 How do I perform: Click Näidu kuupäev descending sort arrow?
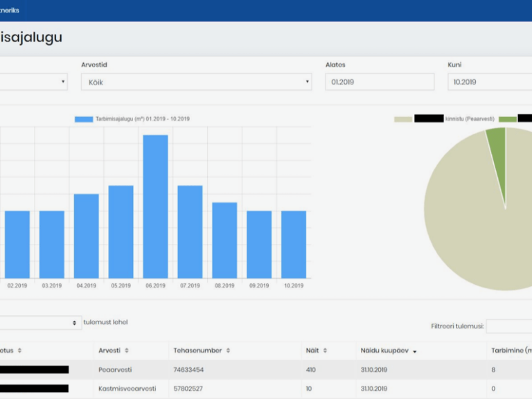pos(415,352)
